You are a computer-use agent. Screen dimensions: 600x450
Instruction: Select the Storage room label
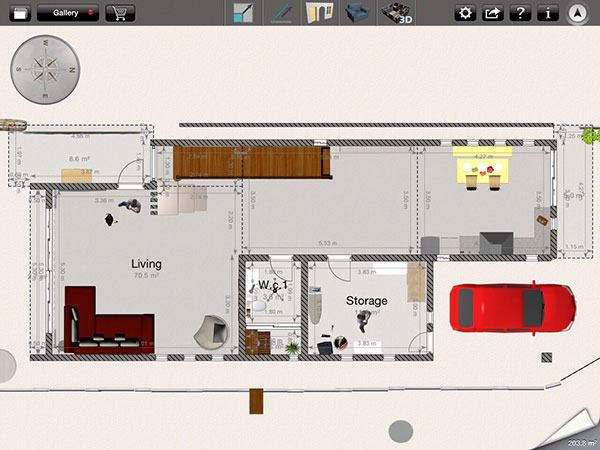pos(366,300)
